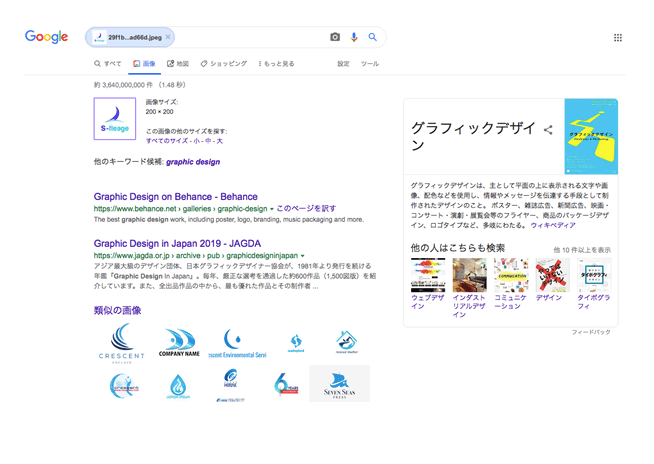Open the small blue swirl logo image
Viewport: 654px width, 464px height.
[296, 343]
